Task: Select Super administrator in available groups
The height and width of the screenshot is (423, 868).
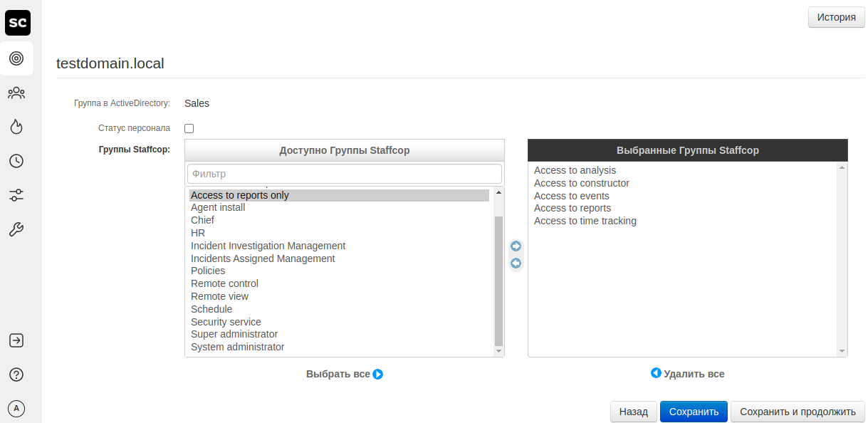Action: [x=234, y=335]
